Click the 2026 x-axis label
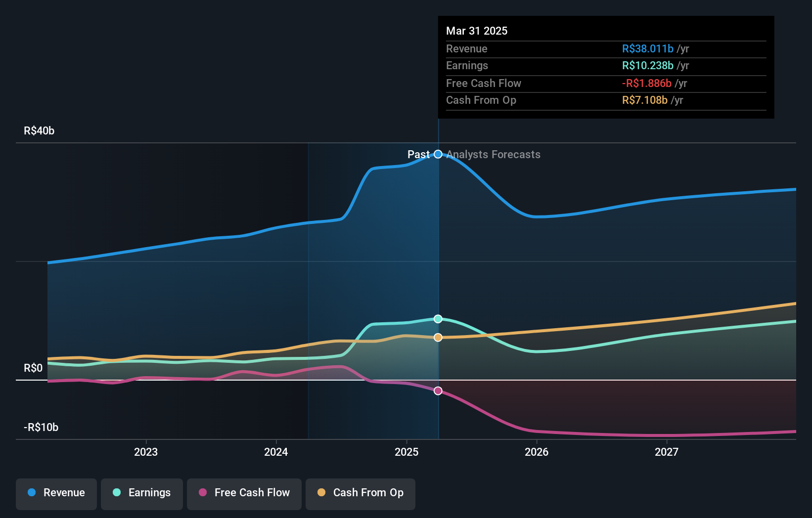 [537, 452]
